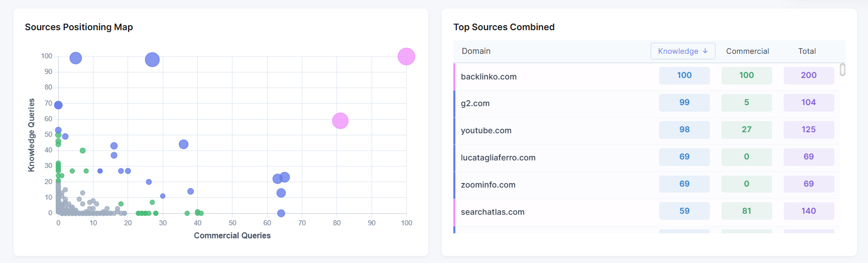Click youtube.com commercial value 27
This screenshot has height=263, width=868.
pos(747,130)
